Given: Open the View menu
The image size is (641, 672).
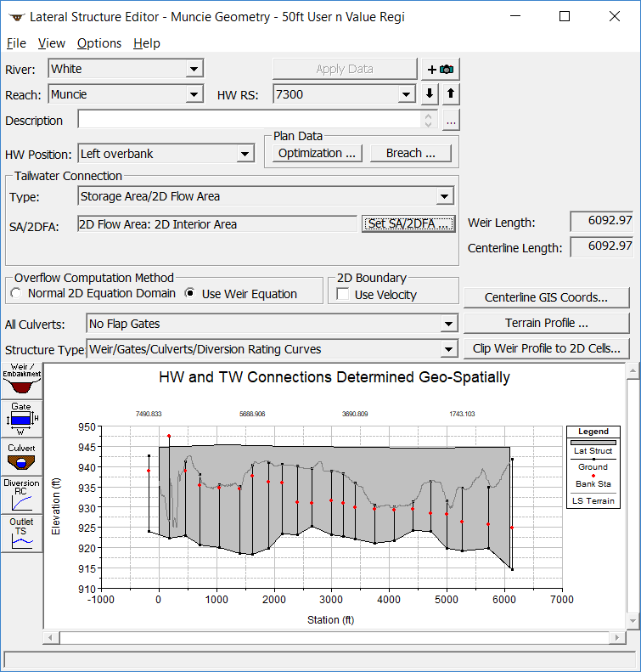Looking at the screenshot, I should [x=52, y=43].
